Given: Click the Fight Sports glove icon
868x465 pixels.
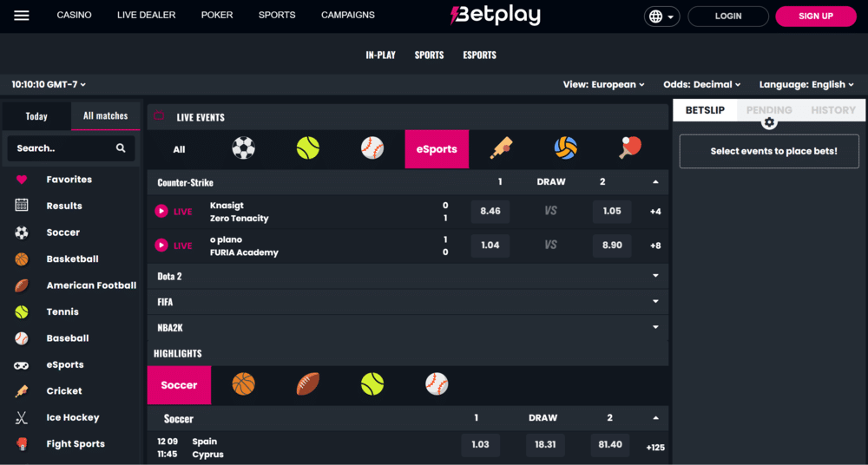Looking at the screenshot, I should (22, 444).
